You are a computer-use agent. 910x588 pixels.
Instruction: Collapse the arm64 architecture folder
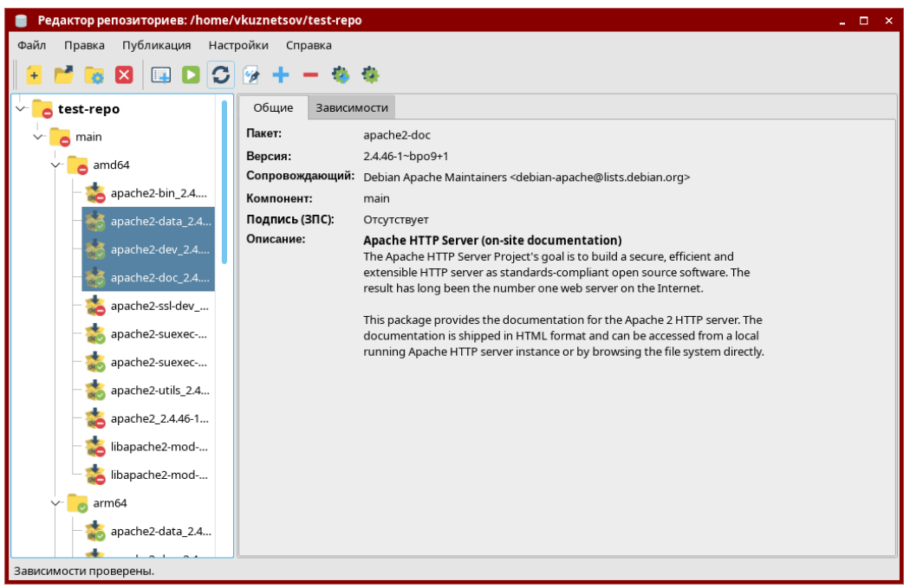click(56, 502)
